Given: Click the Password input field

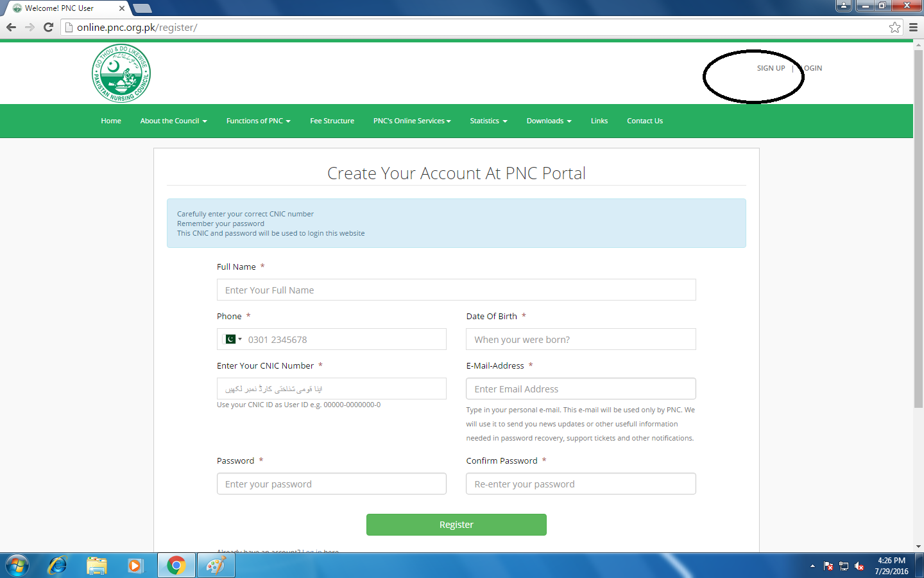Looking at the screenshot, I should click(332, 484).
